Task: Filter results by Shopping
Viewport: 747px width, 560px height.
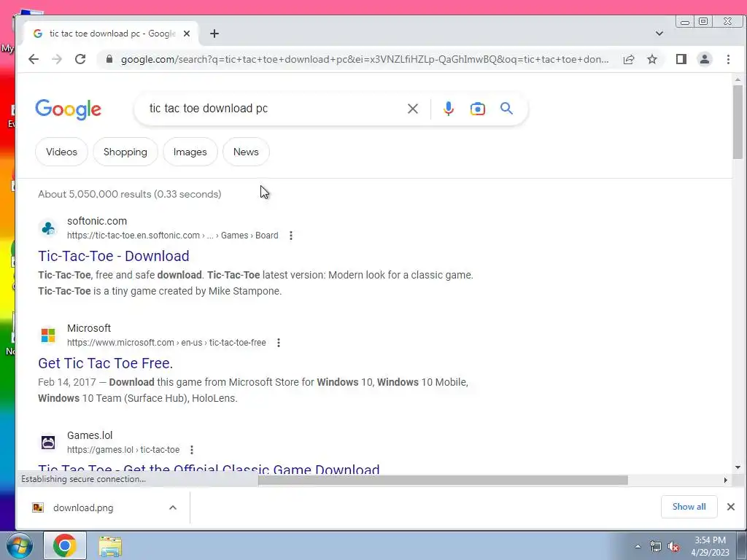Action: 125,152
